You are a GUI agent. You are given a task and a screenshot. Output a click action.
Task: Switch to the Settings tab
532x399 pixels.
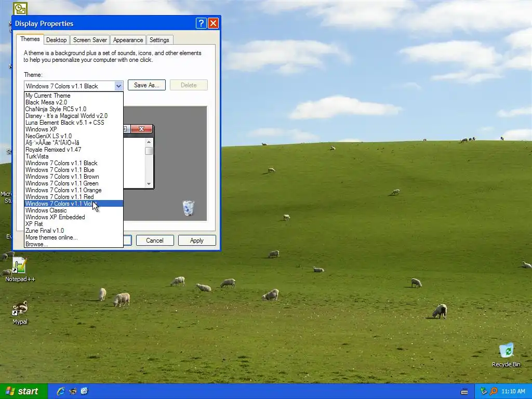[x=159, y=39]
